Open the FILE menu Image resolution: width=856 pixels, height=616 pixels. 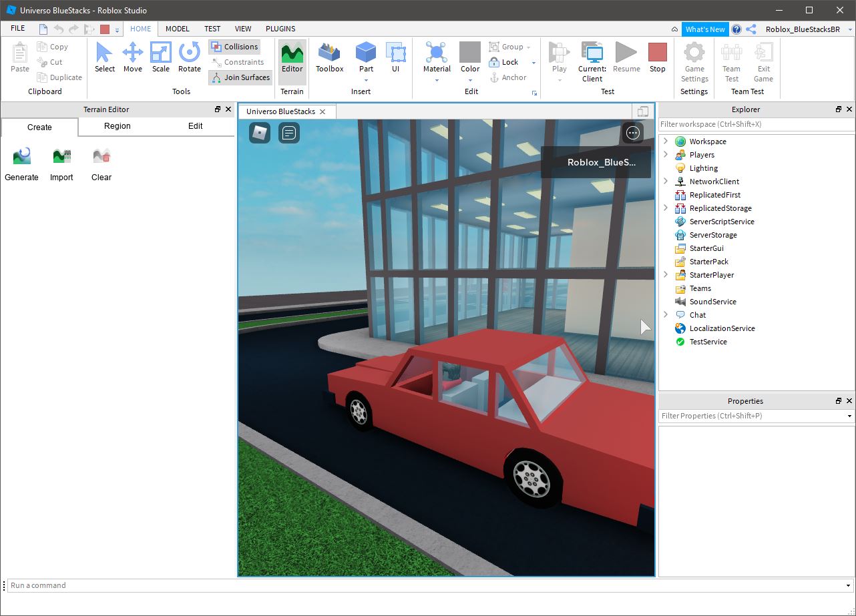pyautogui.click(x=18, y=29)
